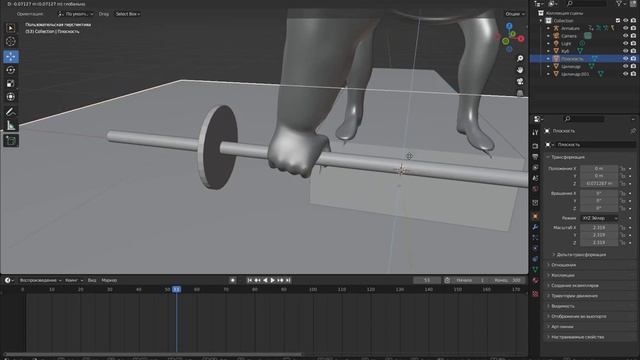This screenshot has height=360, width=640.
Task: Activate the Move tool
Action: (x=11, y=57)
